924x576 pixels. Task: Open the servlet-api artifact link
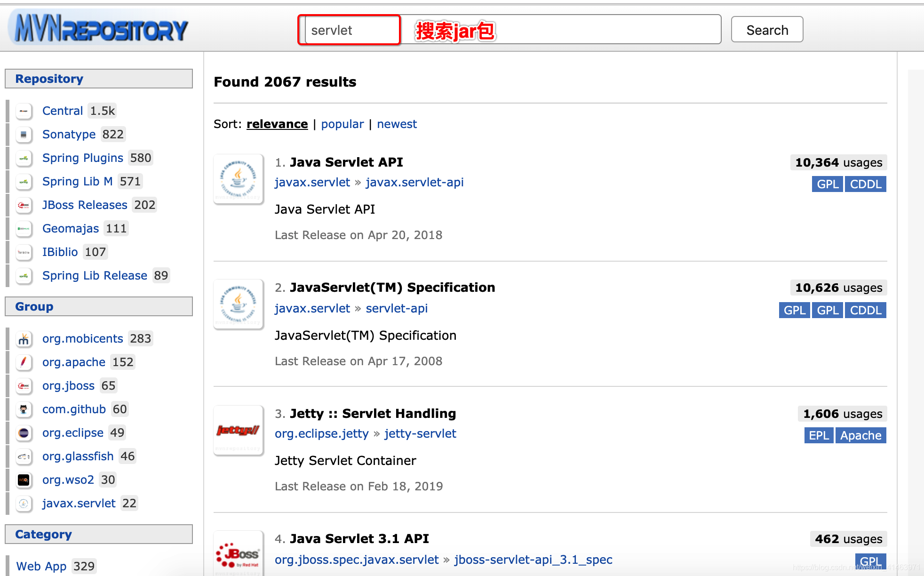pyautogui.click(x=397, y=309)
